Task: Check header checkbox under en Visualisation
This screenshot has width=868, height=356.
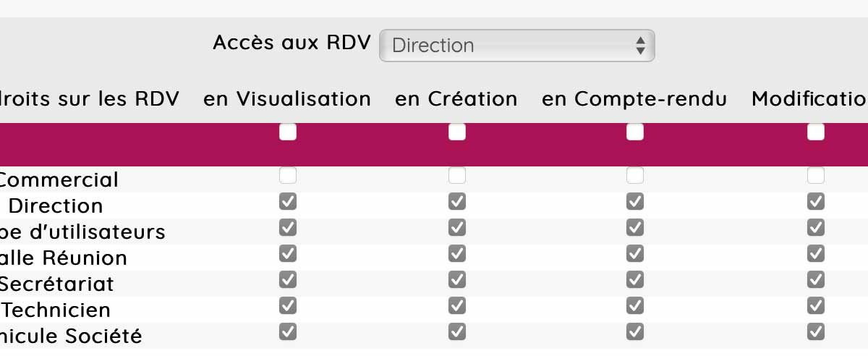Action: point(288,132)
